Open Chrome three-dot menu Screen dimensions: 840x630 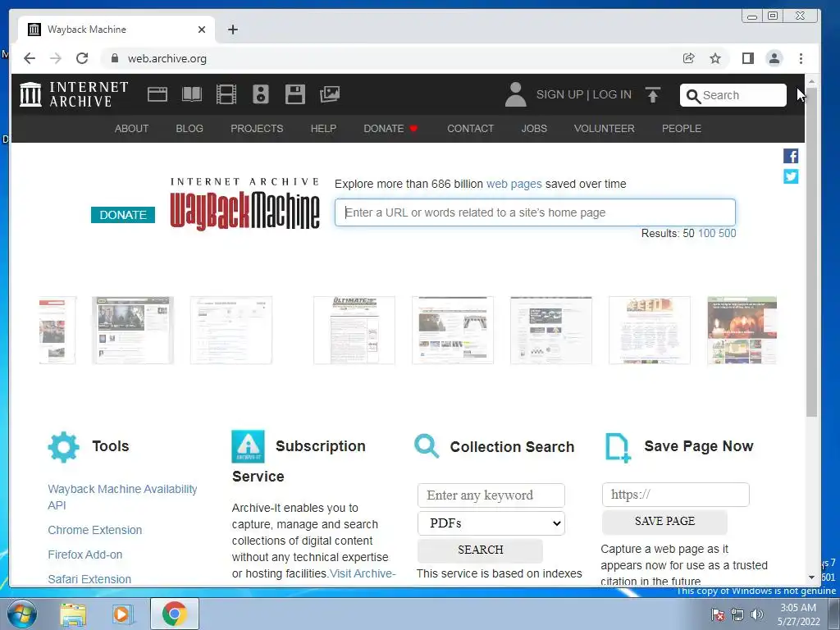(801, 58)
